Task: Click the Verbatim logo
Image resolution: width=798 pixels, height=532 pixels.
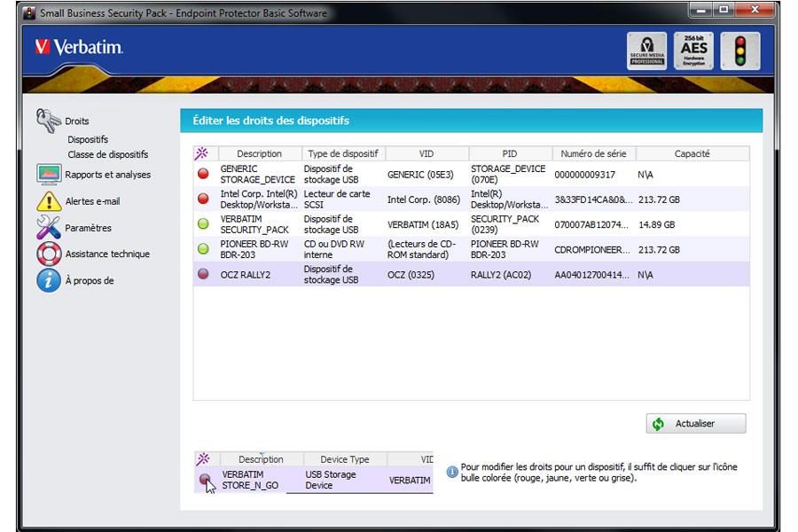Action: [x=79, y=47]
